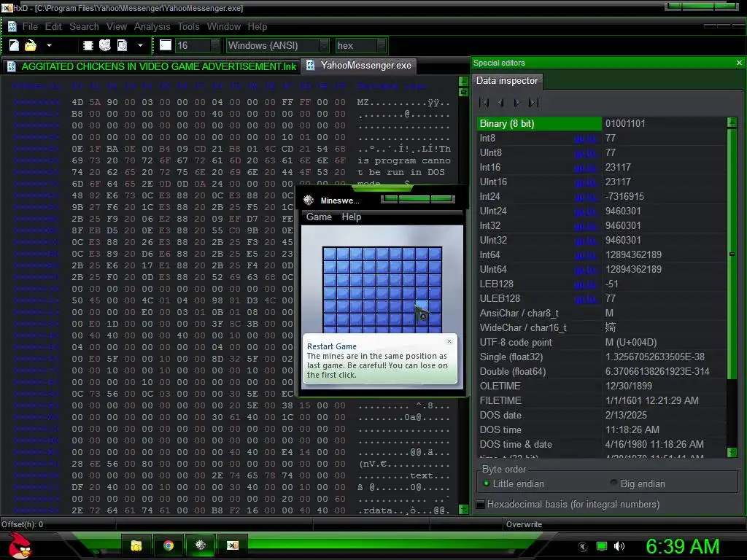The width and height of the screenshot is (747, 560).
Task: Open the View menu
Action: (x=117, y=27)
